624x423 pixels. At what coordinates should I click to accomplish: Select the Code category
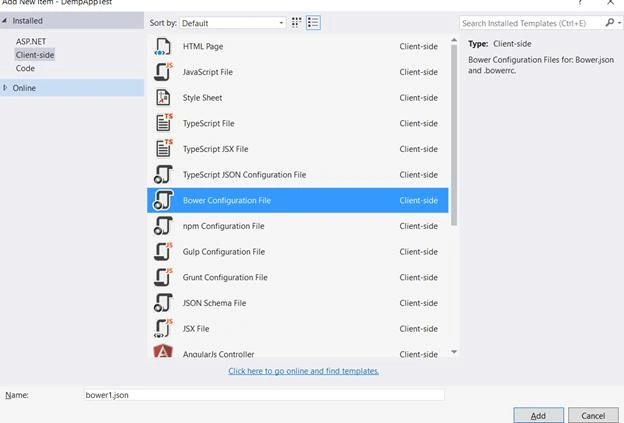click(x=25, y=68)
